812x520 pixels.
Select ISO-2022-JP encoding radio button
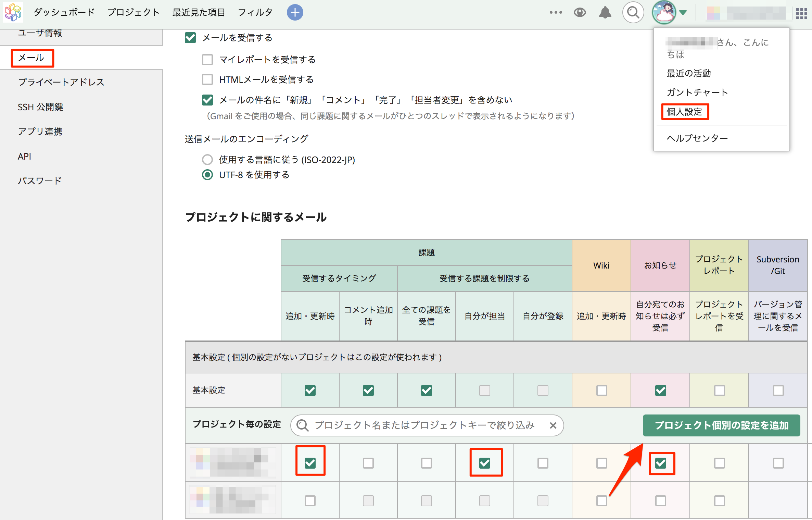[207, 160]
